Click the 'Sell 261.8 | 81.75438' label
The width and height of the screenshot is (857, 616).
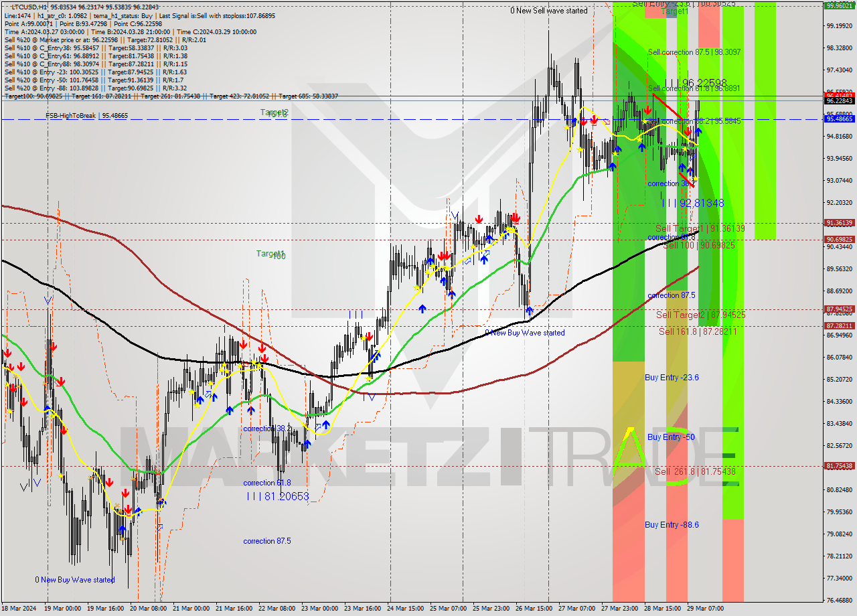pyautogui.click(x=695, y=472)
